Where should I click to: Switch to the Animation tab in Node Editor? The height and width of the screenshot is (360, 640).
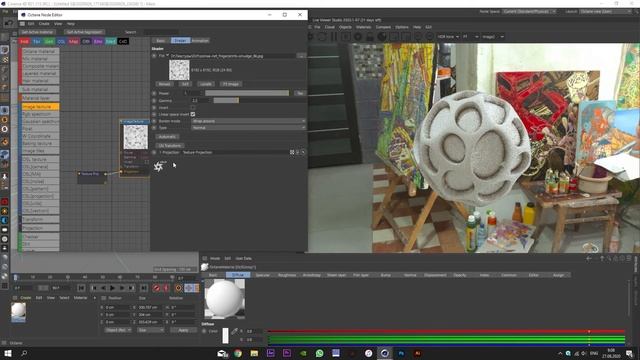[200, 40]
